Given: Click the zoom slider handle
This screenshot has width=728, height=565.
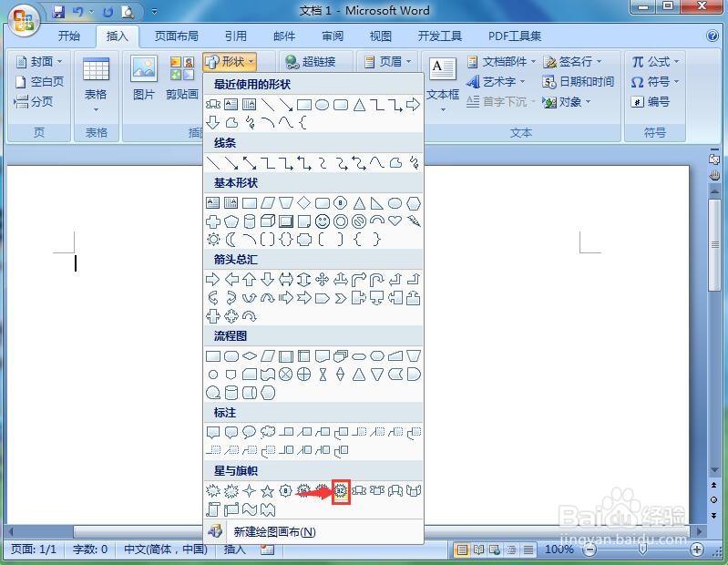Looking at the screenshot, I should [642, 550].
